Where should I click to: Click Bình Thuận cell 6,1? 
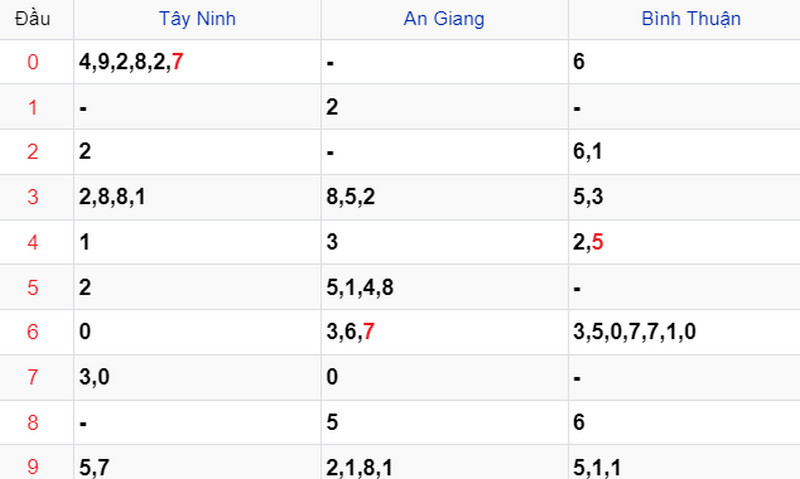click(x=587, y=152)
